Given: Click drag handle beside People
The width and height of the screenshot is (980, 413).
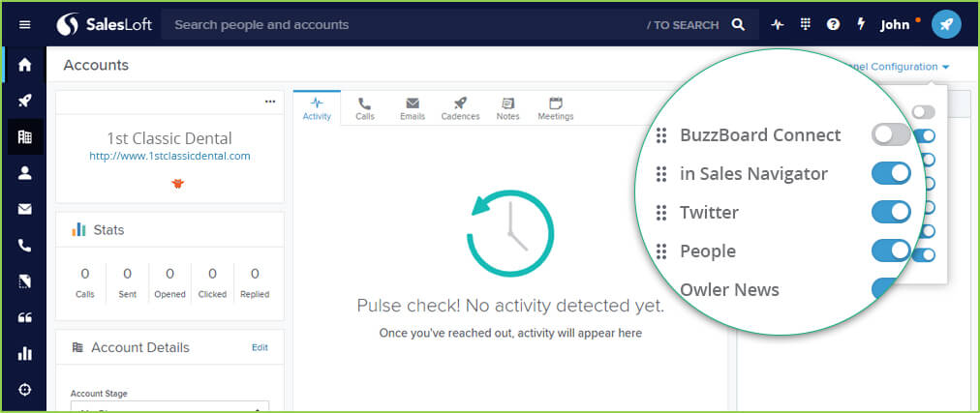Looking at the screenshot, I should (x=661, y=251).
